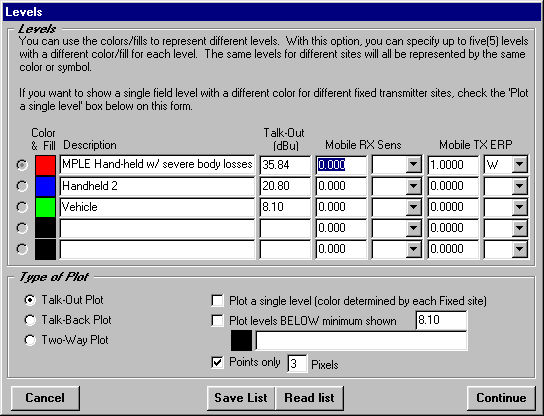544x416 pixels.
Task: Click the Continue button
Action: pyautogui.click(x=501, y=398)
